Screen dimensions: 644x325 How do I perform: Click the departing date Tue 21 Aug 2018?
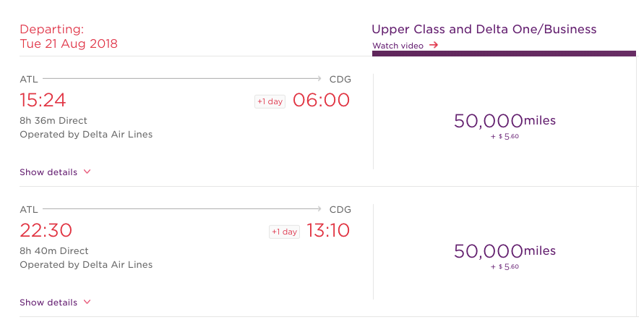tap(69, 43)
